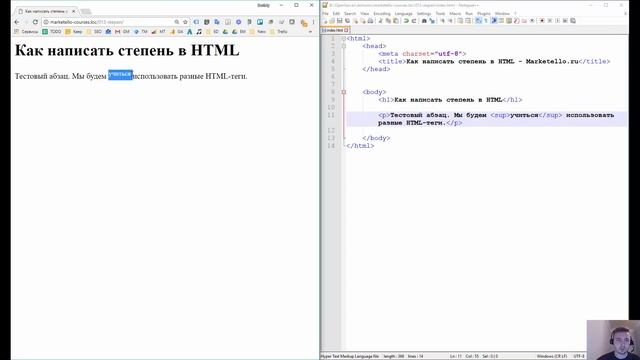The image size is (640, 360).
Task: Open the Encoding menu in Notepad++
Action: (382, 13)
